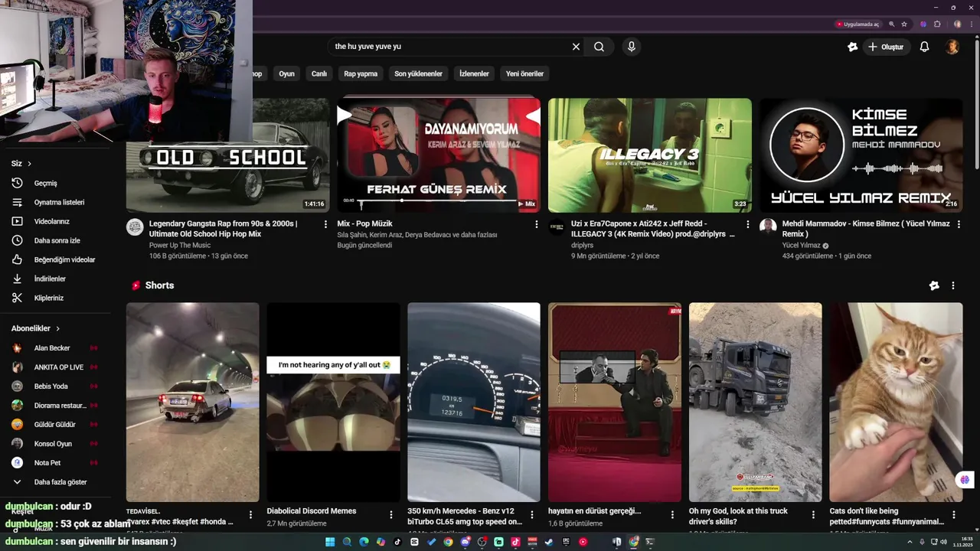Screen dimensions: 980x551
Task: Expand the Abonelikler section
Action: pyautogui.click(x=36, y=328)
